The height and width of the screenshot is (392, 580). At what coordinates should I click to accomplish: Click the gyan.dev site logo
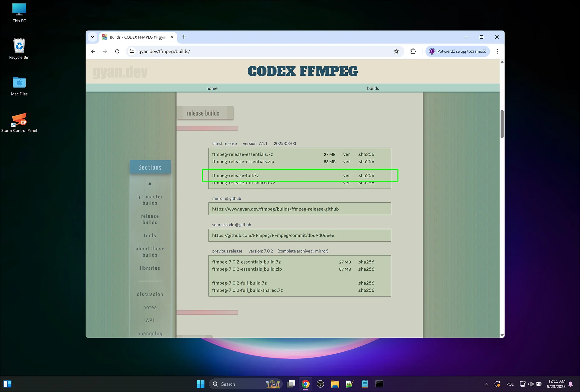(x=120, y=72)
